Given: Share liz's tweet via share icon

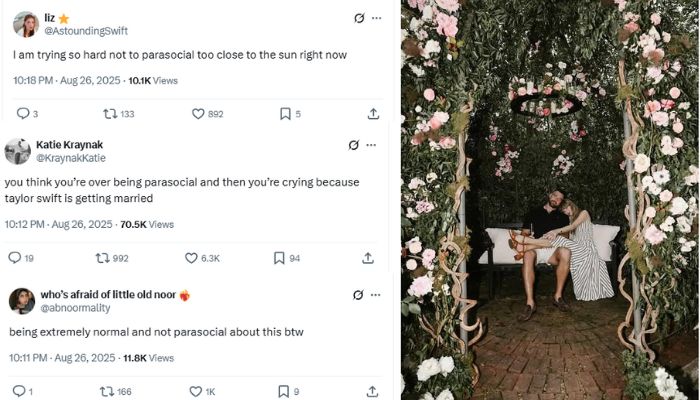Looking at the screenshot, I should pos(373,114).
